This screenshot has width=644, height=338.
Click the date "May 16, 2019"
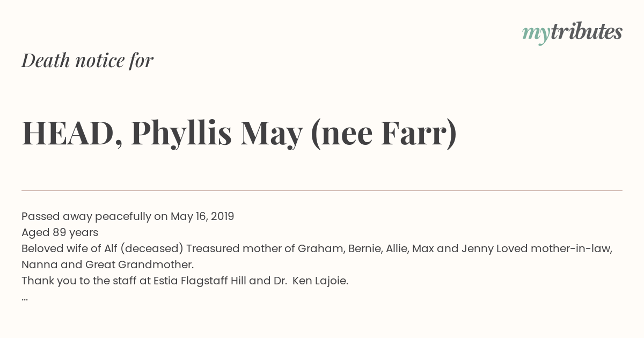coord(202,216)
